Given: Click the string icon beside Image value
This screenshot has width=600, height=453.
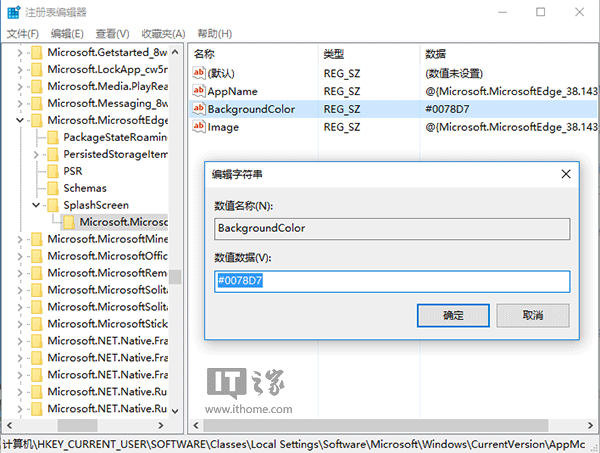Looking at the screenshot, I should click(199, 126).
